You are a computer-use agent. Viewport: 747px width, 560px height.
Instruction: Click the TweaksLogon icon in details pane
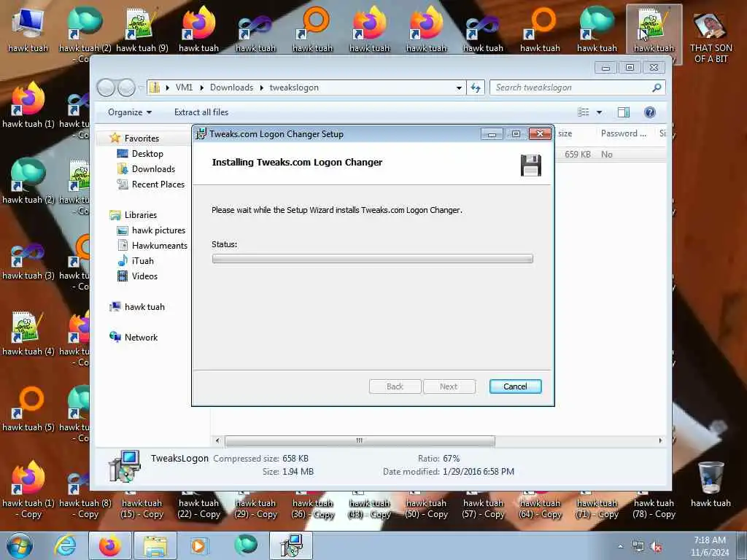[125, 465]
